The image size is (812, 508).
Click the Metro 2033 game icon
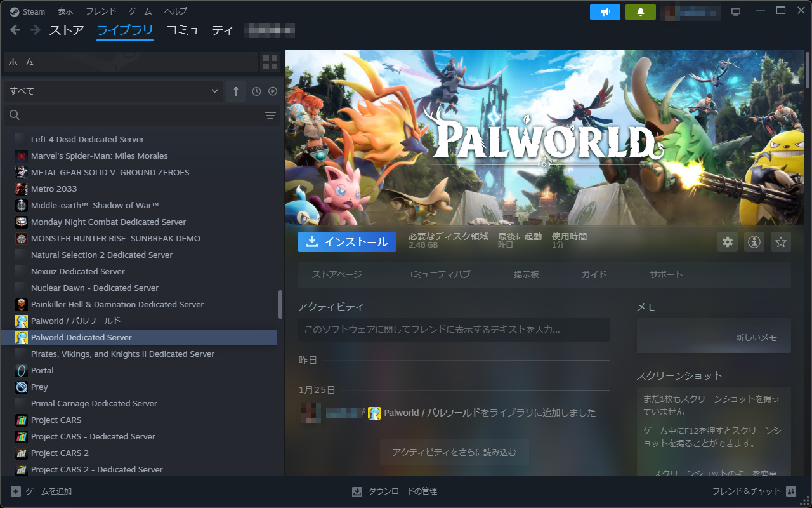22,189
